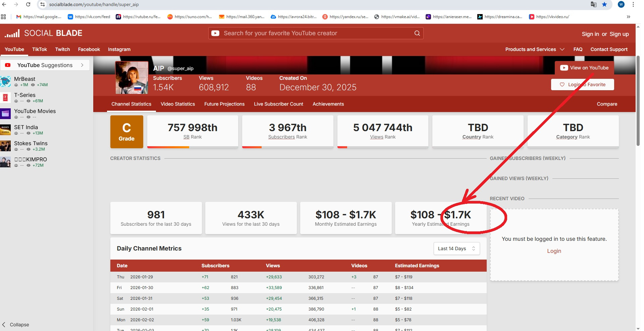Open the vk.com/feed bookmark
The width and height of the screenshot is (644, 331).
click(89, 17)
